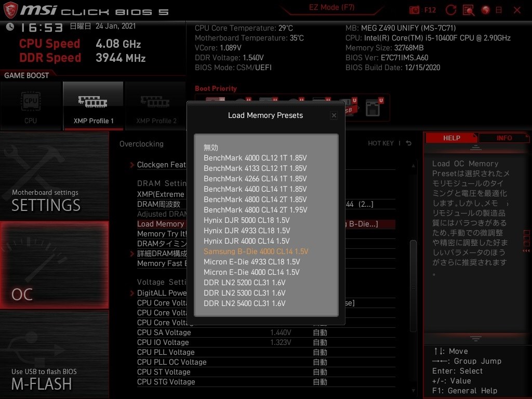Click the HOT KEY label
The width and height of the screenshot is (532, 399).
(381, 143)
